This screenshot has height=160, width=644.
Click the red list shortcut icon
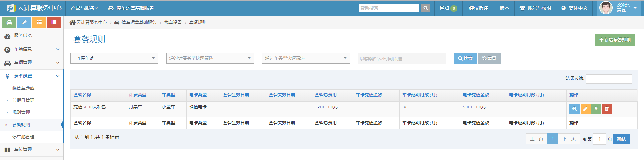point(54,22)
